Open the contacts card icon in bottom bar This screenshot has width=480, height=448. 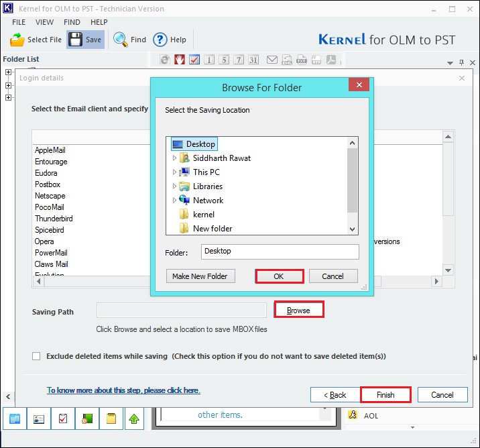(x=39, y=418)
